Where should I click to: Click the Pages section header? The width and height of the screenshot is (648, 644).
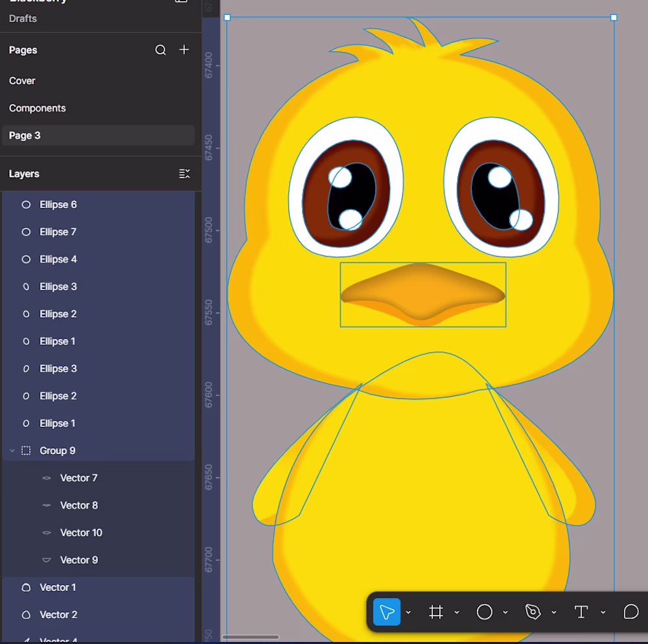(x=23, y=50)
